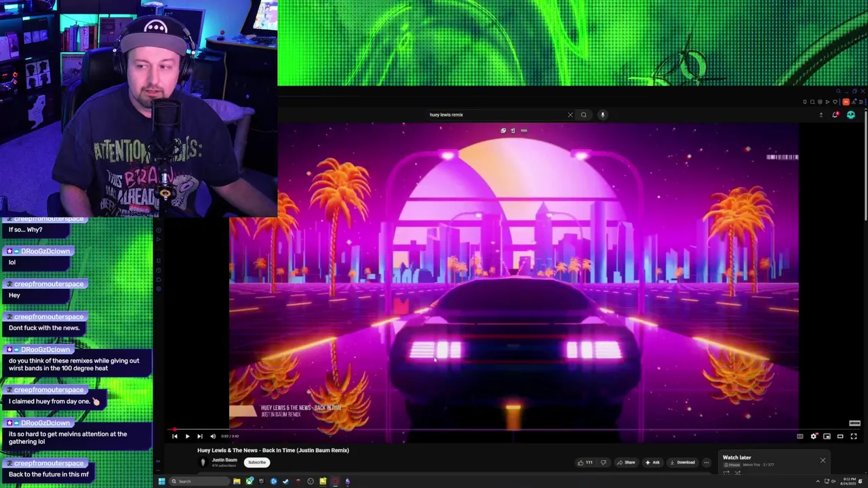Screen dimensions: 868x488
Task: Mute the video player volume
Action: point(213,436)
